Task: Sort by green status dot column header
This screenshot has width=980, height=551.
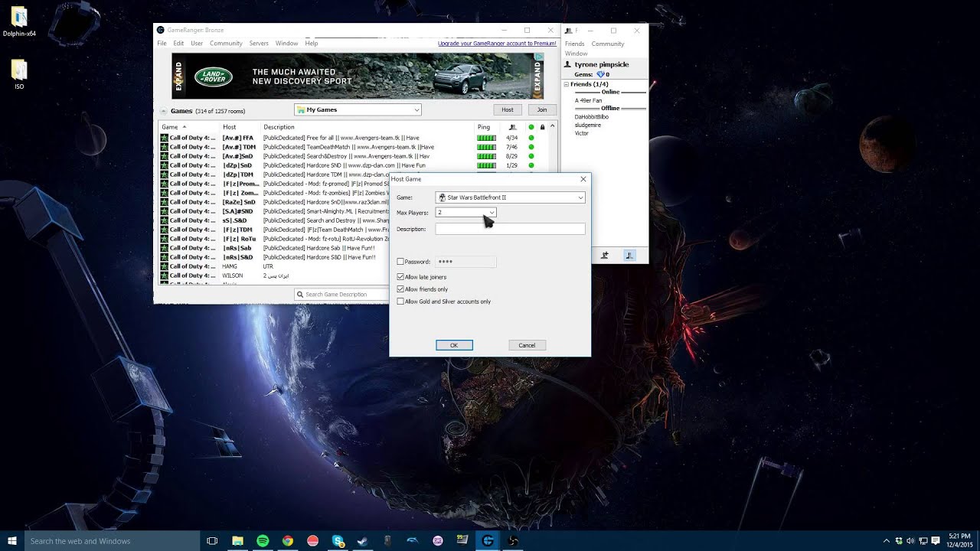Action: (x=531, y=127)
